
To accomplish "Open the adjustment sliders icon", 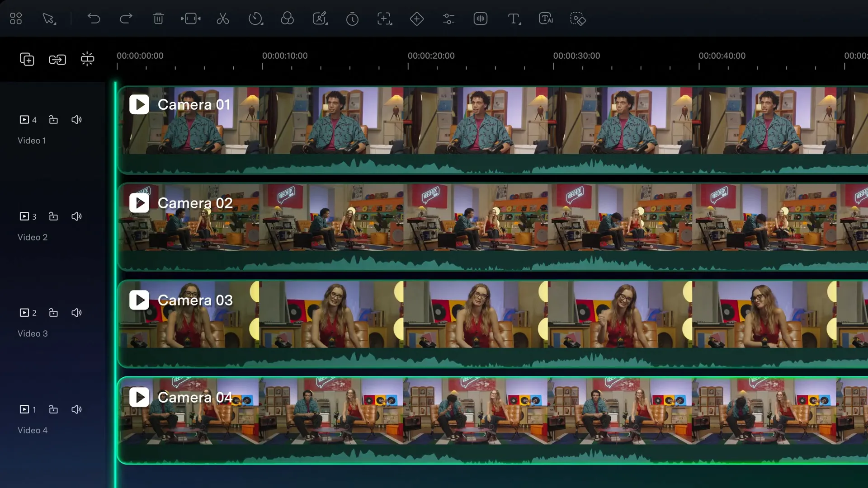I will tap(448, 19).
